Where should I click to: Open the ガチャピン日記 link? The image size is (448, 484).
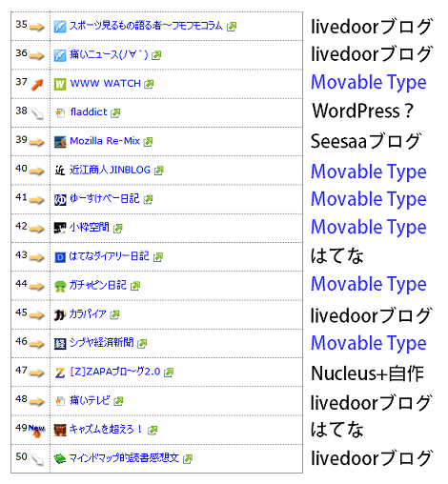tap(98, 285)
